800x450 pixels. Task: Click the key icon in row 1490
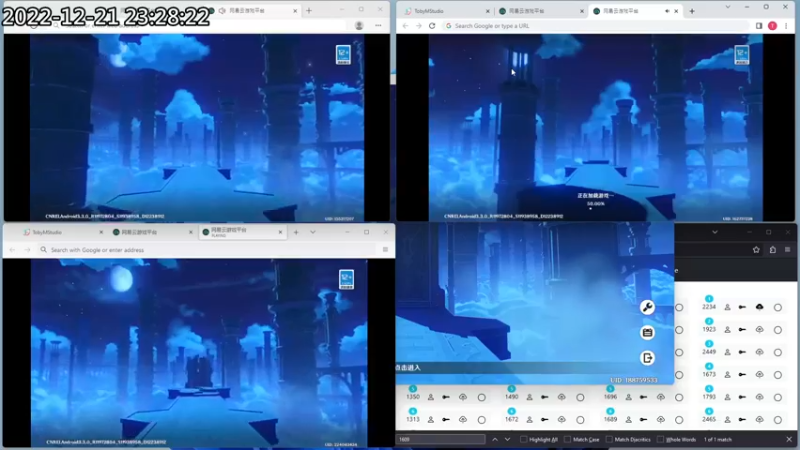tap(545, 397)
